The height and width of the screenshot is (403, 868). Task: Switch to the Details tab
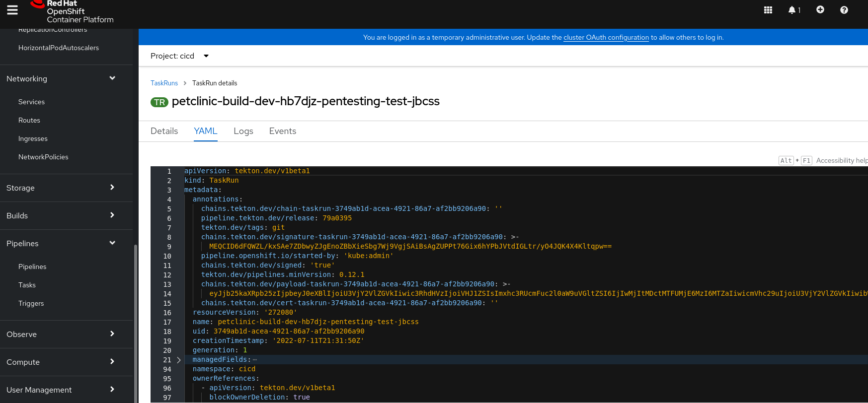(x=164, y=131)
